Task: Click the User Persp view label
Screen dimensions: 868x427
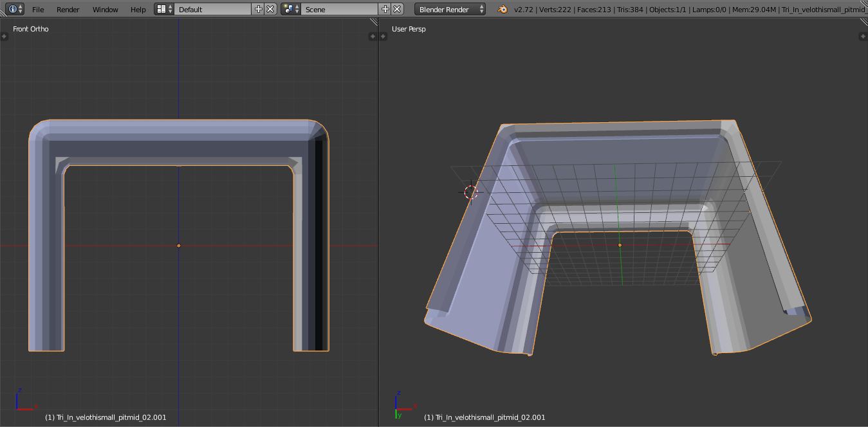Action: click(409, 29)
